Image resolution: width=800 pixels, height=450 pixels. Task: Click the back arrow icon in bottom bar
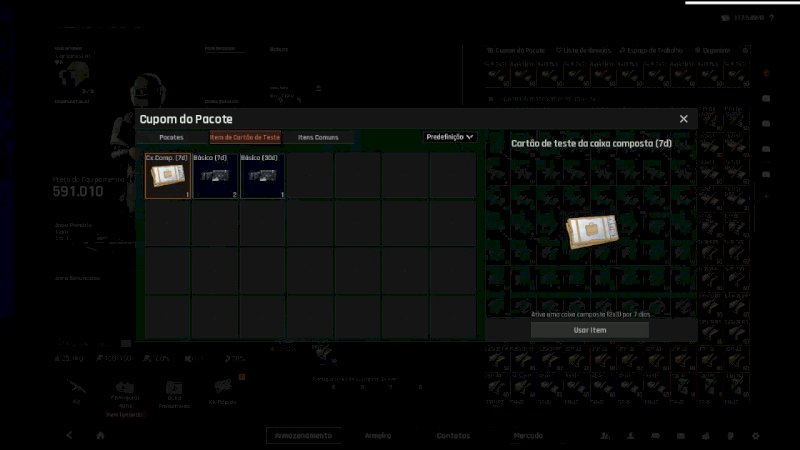[x=69, y=435]
